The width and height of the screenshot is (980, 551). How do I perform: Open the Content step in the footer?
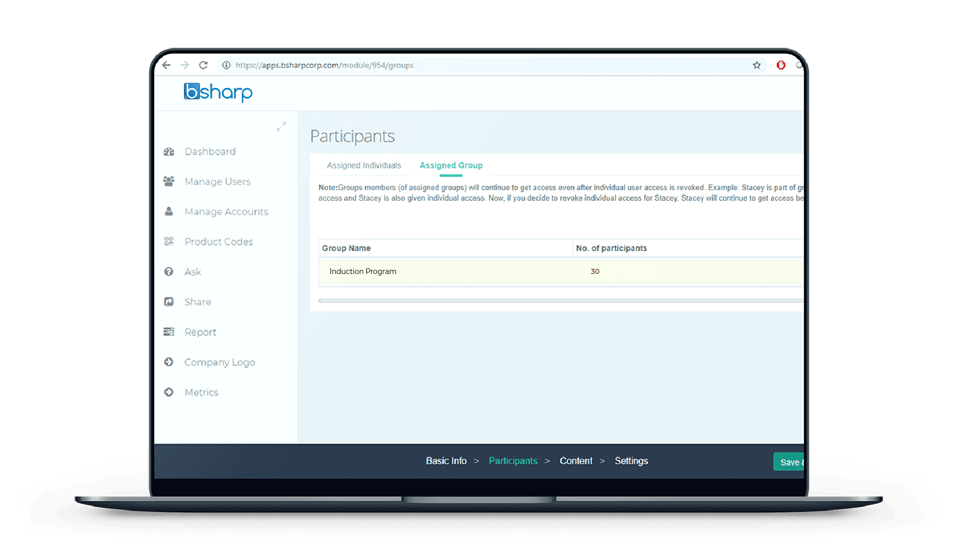576,461
